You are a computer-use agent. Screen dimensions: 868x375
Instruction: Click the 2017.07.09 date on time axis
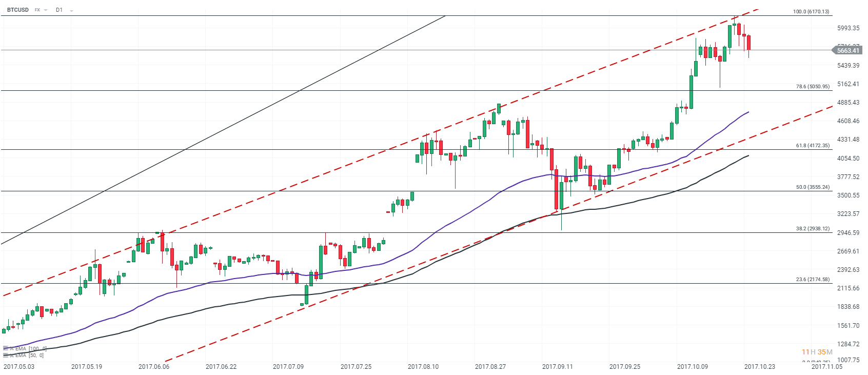(x=288, y=367)
